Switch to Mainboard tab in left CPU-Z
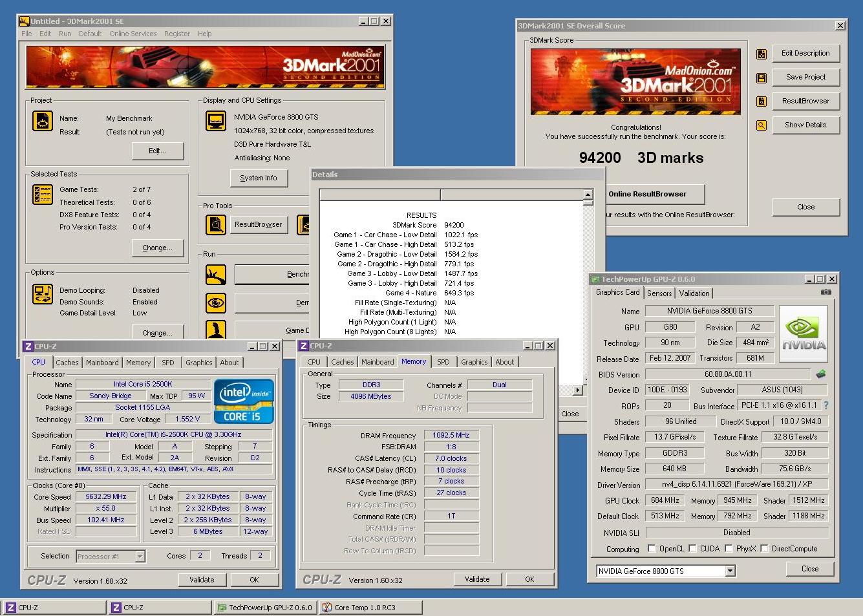 pyautogui.click(x=102, y=363)
